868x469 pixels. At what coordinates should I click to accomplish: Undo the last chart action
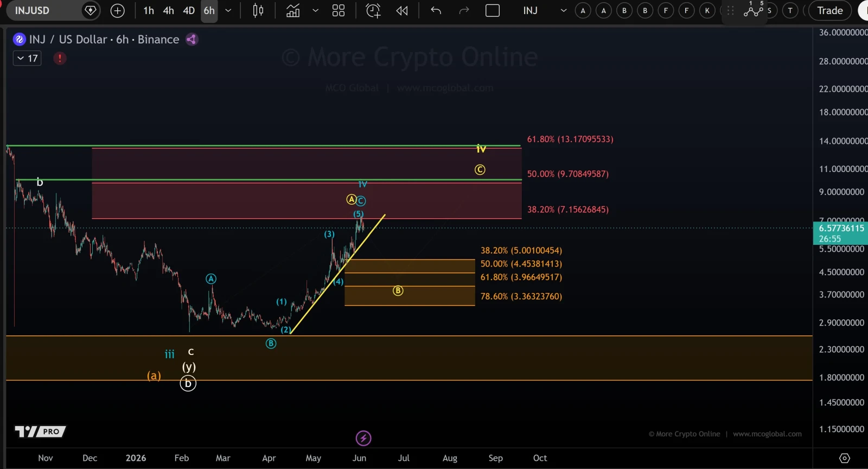pos(436,10)
